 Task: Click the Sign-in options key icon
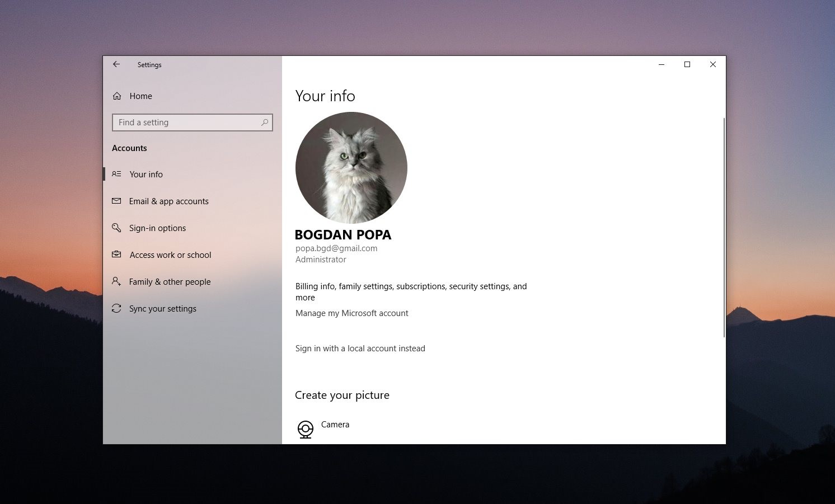tap(116, 228)
